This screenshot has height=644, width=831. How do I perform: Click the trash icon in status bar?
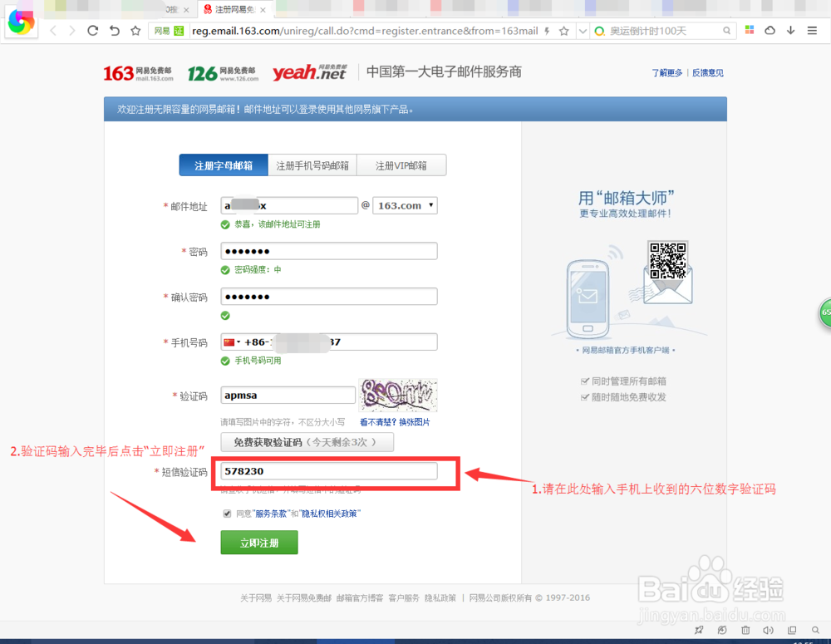(x=745, y=630)
